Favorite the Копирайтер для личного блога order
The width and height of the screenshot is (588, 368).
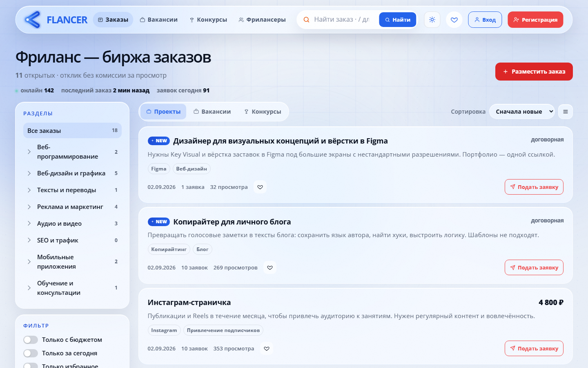pyautogui.click(x=270, y=267)
